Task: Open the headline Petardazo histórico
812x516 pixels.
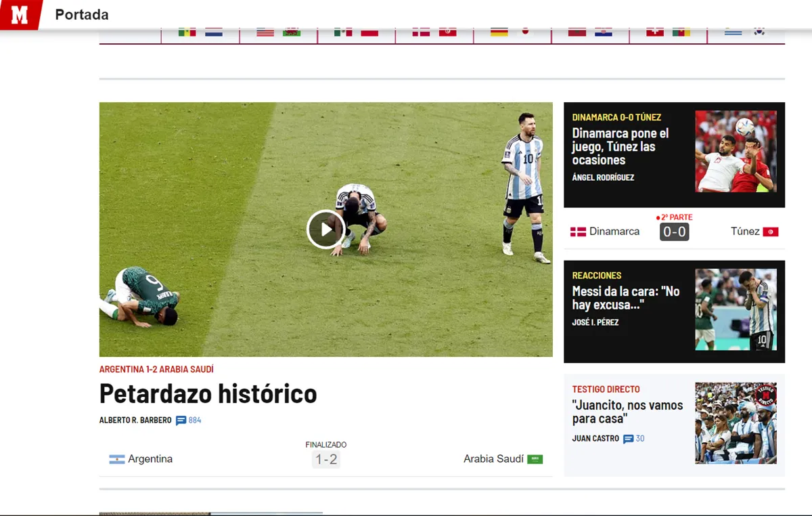Action: click(208, 393)
